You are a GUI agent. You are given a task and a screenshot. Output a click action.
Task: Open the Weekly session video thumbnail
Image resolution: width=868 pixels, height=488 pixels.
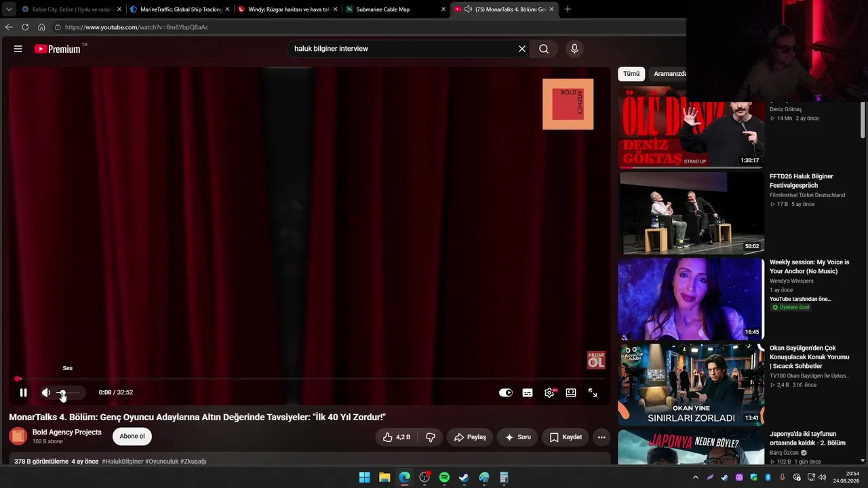tap(691, 299)
